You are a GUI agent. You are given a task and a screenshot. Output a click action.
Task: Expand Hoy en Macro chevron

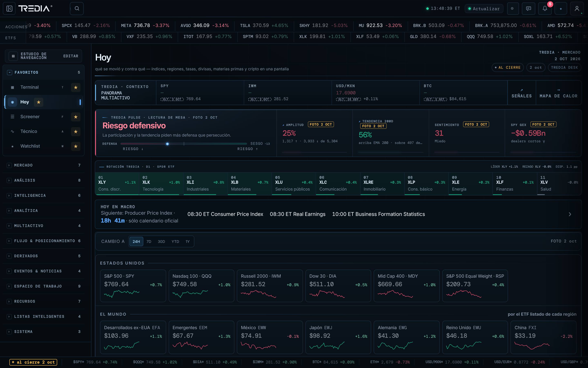570,214
